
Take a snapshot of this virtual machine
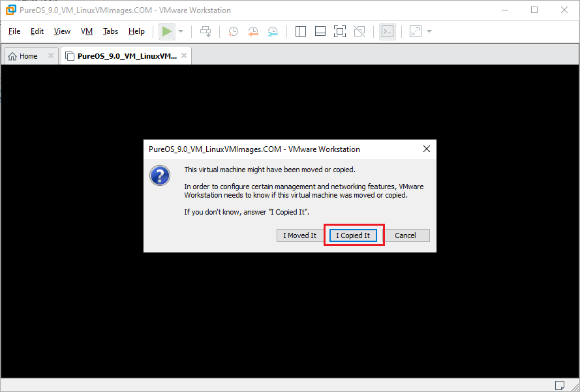point(233,31)
